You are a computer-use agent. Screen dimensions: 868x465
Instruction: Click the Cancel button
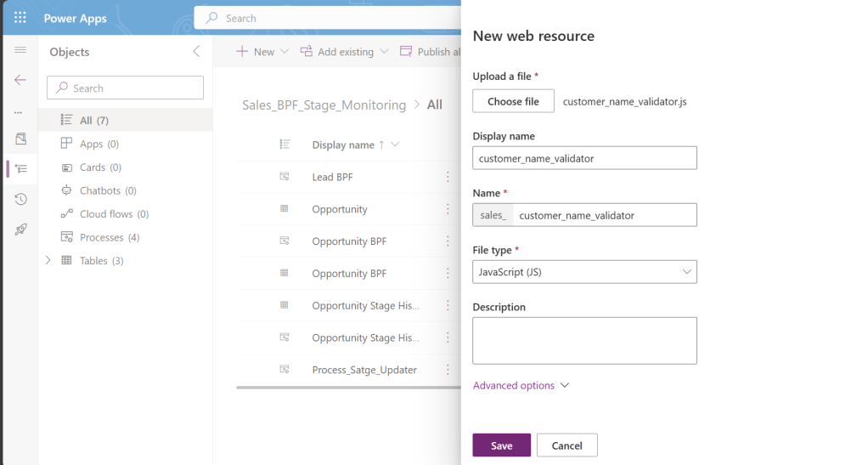[x=566, y=445]
